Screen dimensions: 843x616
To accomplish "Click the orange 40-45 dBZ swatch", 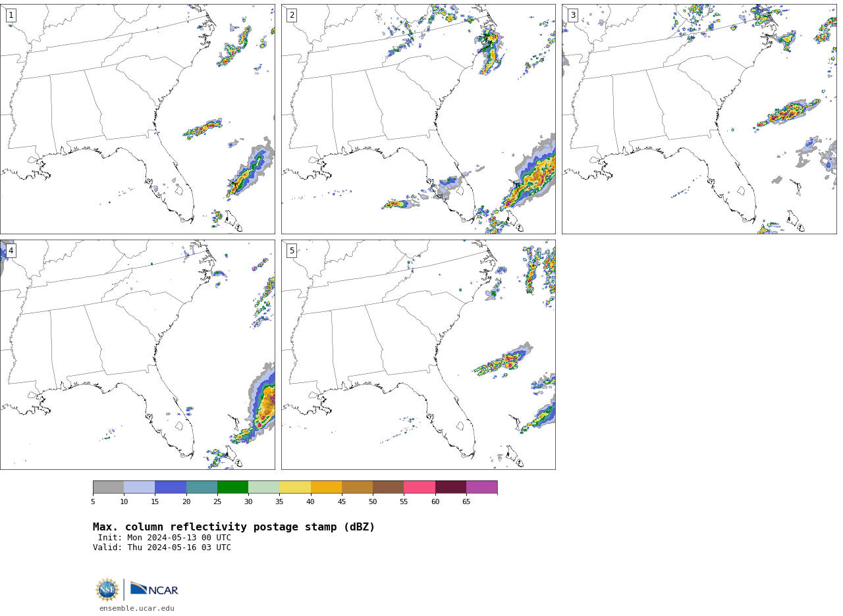I will pos(326,487).
